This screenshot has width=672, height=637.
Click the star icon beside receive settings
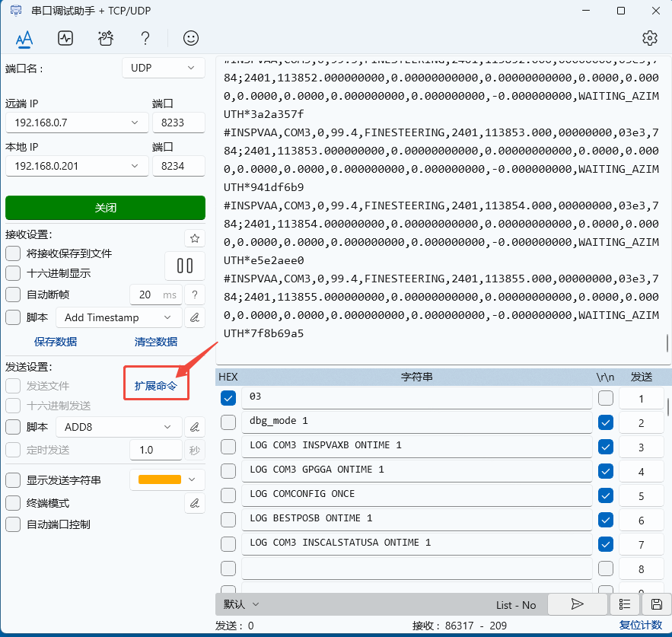click(195, 239)
